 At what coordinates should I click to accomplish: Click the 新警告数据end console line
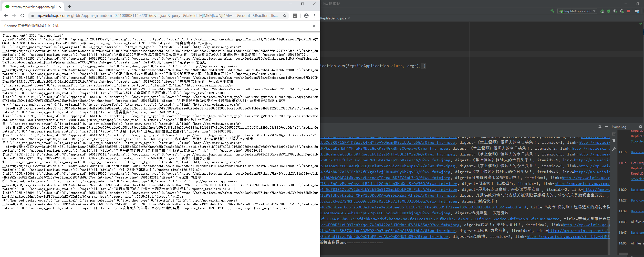coord(352,242)
